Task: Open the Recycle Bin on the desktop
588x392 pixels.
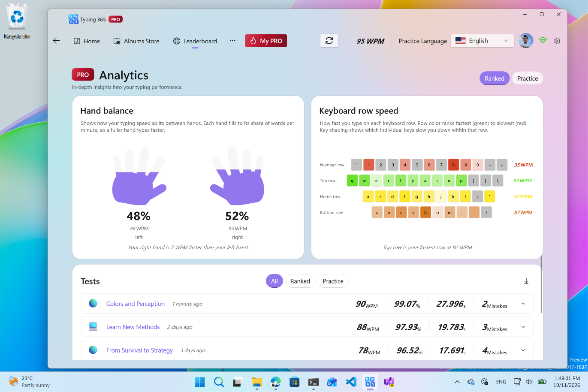Action: coord(17,21)
